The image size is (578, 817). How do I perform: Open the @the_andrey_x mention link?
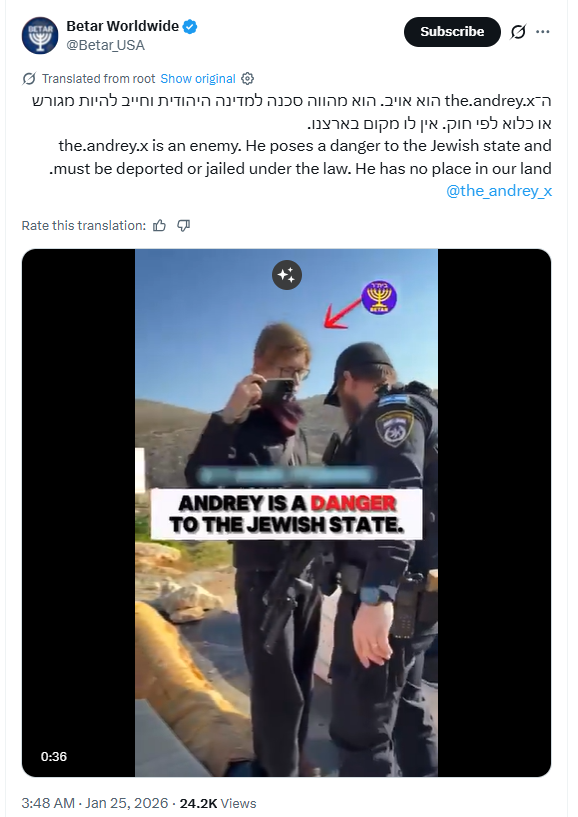tap(499, 191)
